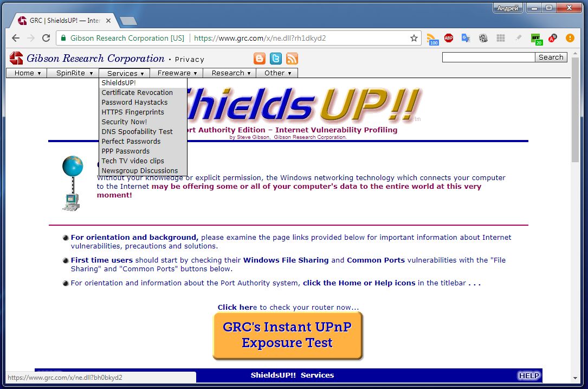Open the orange RSS feed icon on the page

point(292,59)
